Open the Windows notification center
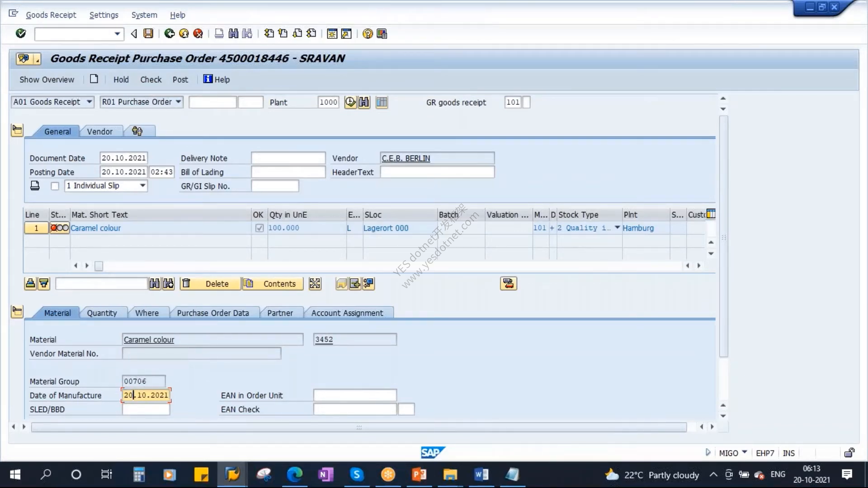868x488 pixels. [x=847, y=474]
